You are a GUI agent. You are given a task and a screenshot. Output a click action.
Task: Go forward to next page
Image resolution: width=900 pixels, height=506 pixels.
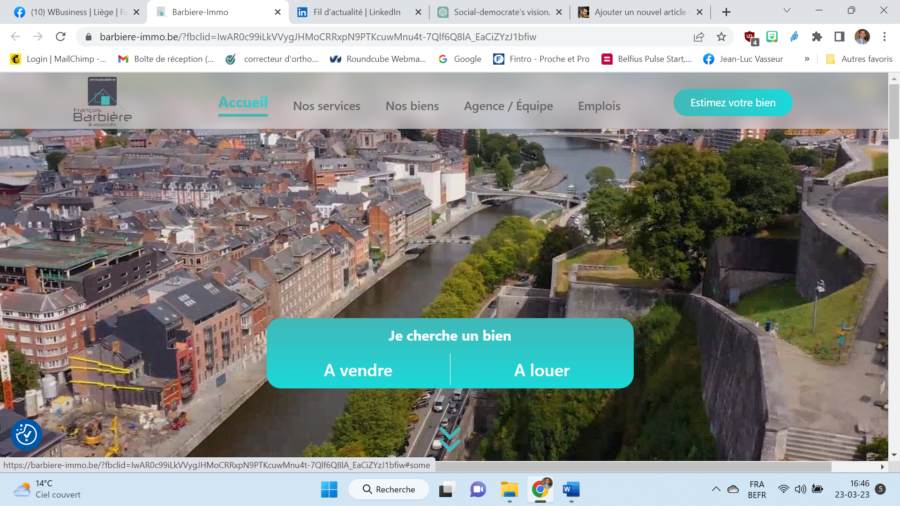coord(38,37)
